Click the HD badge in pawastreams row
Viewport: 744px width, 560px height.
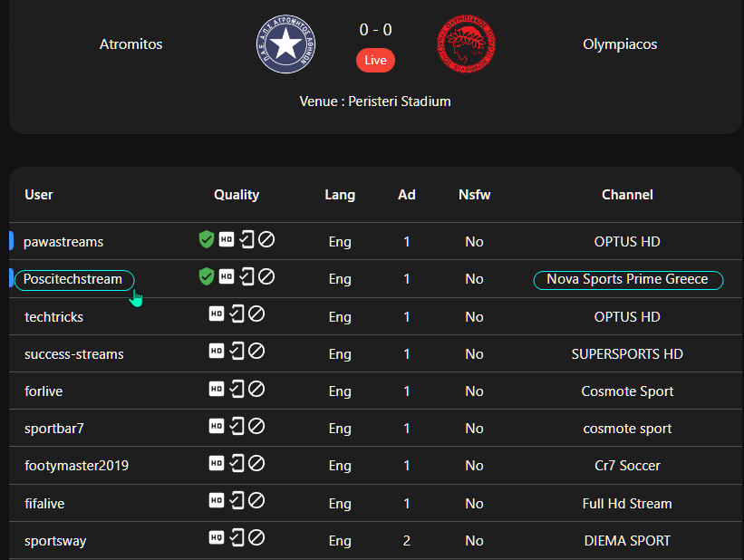[x=227, y=239]
